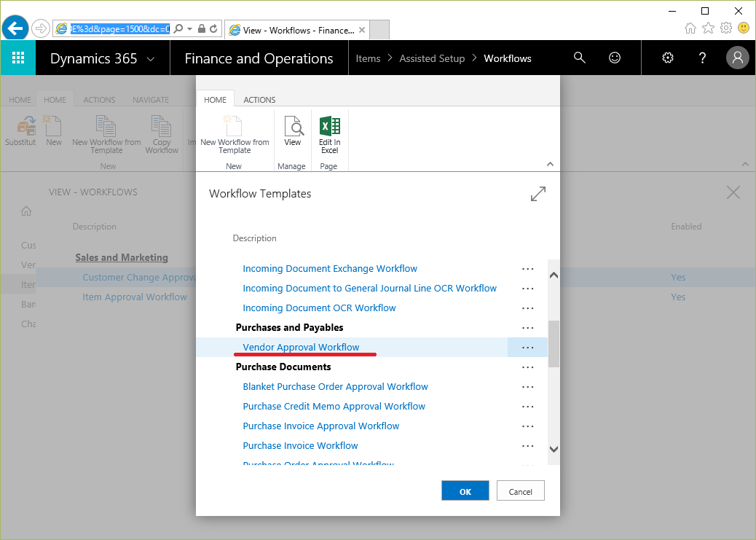756x540 pixels.
Task: Click the View ribbon button in dialog
Action: (x=293, y=133)
